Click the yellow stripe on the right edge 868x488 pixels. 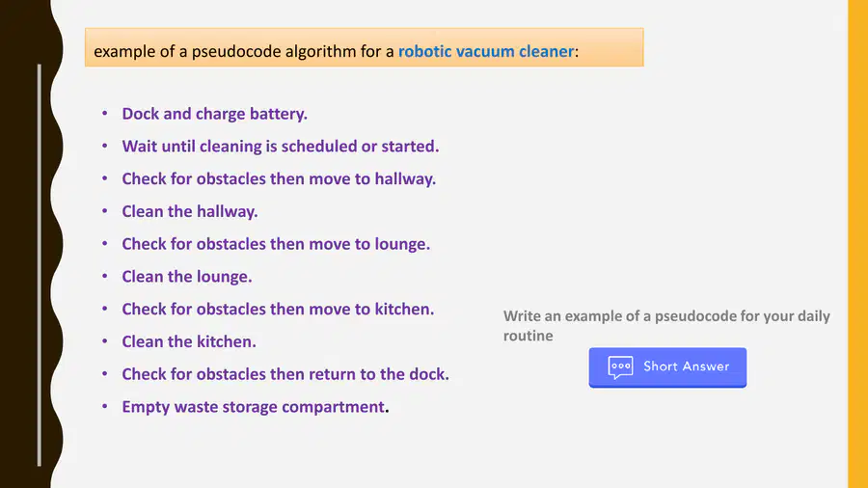tap(857, 244)
